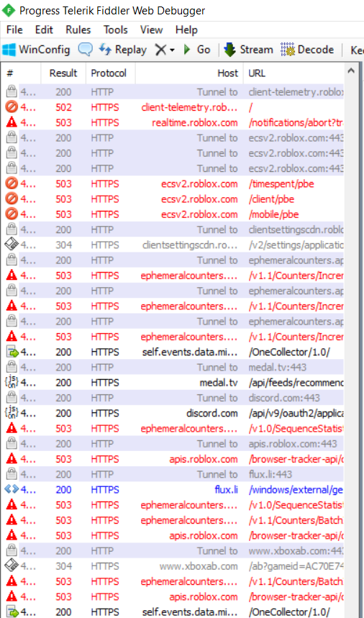Click the Remove X icon

[160, 50]
